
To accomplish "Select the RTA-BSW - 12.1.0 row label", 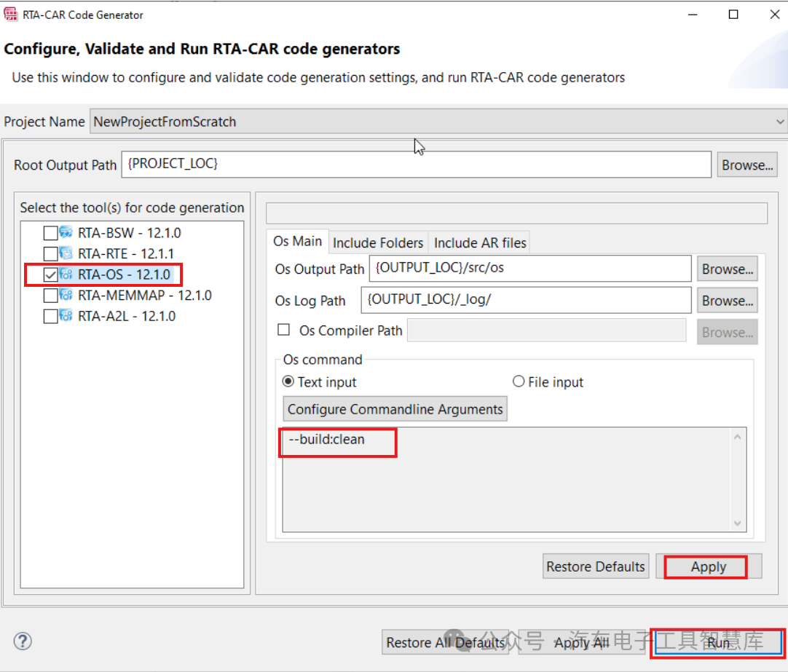I will click(x=129, y=233).
